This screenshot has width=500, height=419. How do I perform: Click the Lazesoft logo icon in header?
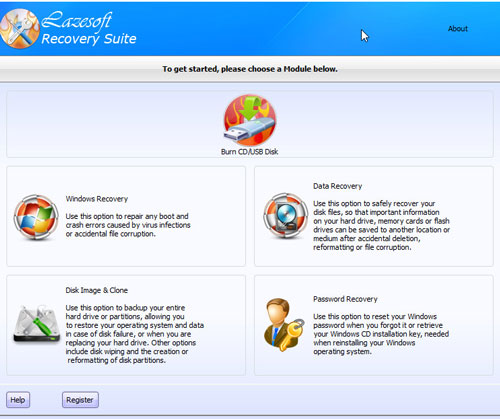pyautogui.click(x=19, y=29)
